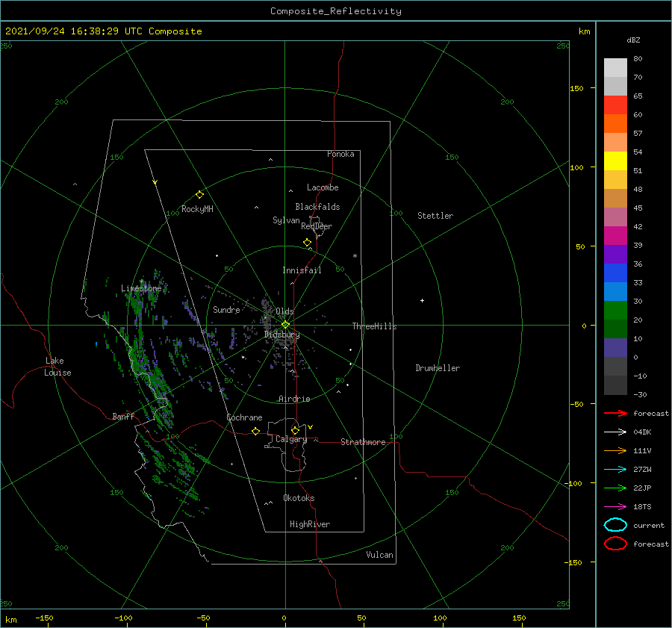
Task: Click the Cochrane label
Action: pyautogui.click(x=244, y=417)
